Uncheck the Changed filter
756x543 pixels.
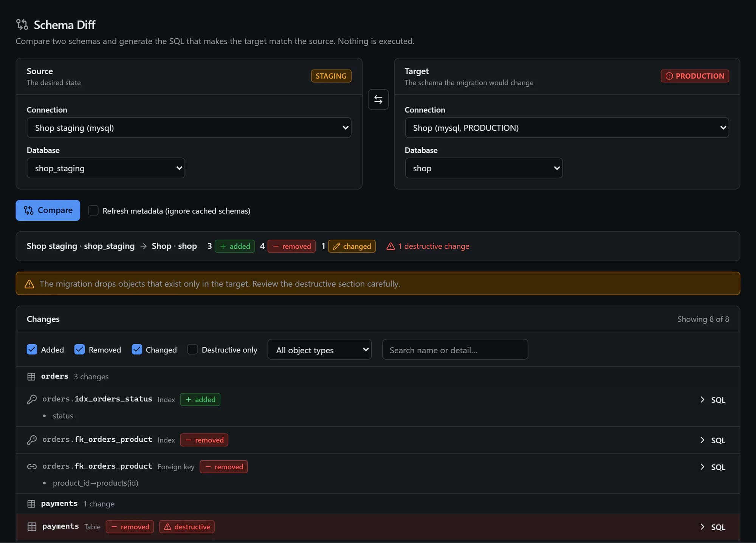(x=137, y=350)
